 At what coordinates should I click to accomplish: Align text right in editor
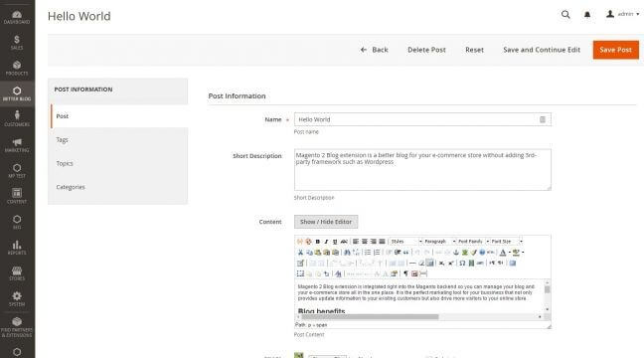[374, 242]
